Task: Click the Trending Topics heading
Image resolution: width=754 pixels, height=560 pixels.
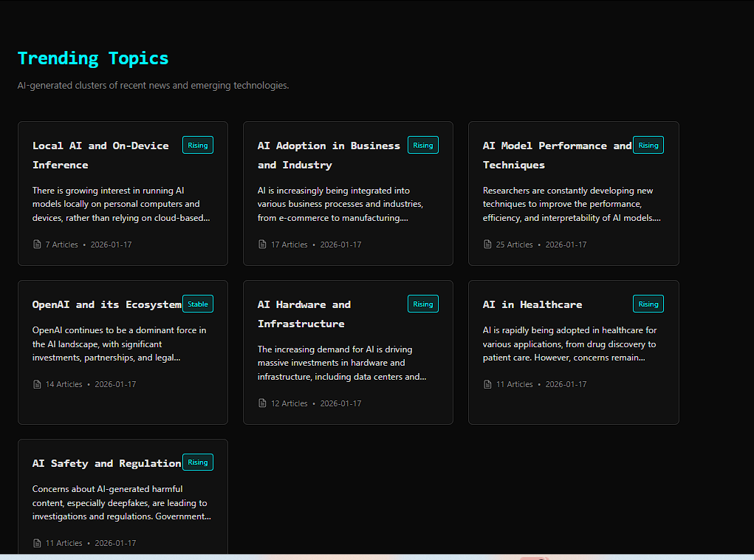Action: [93, 58]
